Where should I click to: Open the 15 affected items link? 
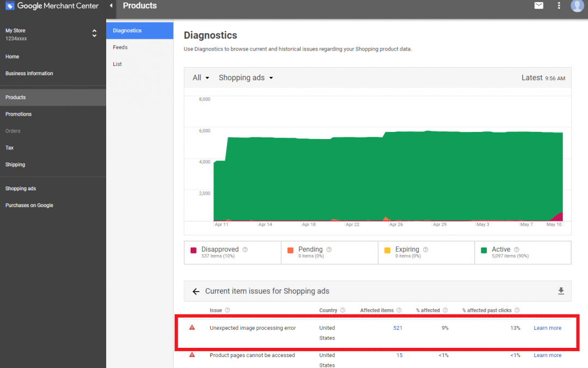pyautogui.click(x=400, y=355)
